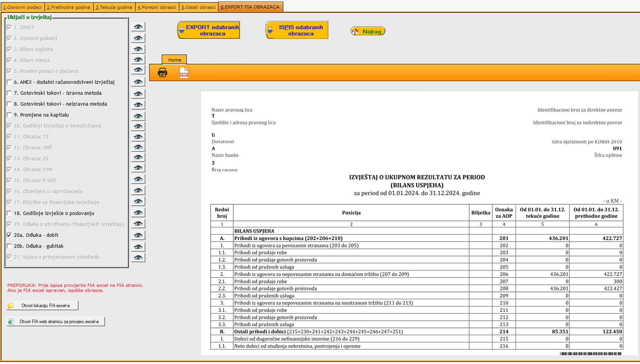Viewport: 640px width, 364px height.
Task: Export the report to PDF
Action: [184, 72]
